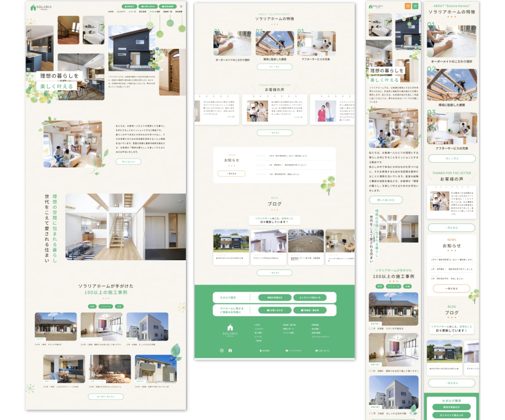Open the Facebook icon in the footer
Image resolution: width=505 pixels, height=420 pixels.
(x=230, y=350)
